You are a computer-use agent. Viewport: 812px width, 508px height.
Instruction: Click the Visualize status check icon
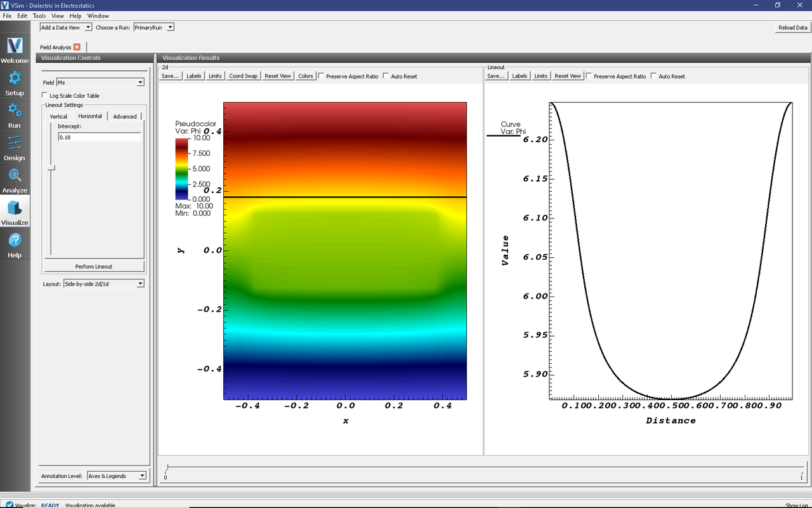coord(9,505)
